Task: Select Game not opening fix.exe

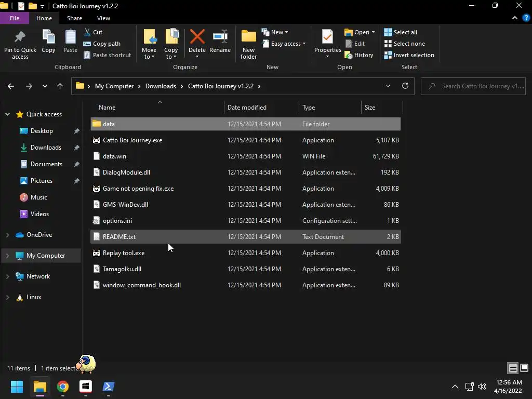Action: pyautogui.click(x=246, y=189)
